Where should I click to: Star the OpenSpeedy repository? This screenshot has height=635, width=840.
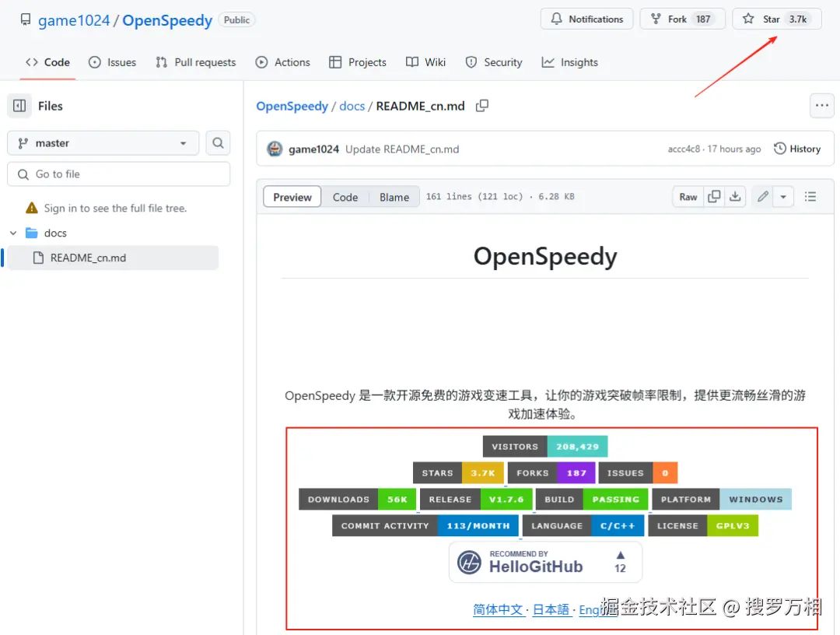[776, 19]
